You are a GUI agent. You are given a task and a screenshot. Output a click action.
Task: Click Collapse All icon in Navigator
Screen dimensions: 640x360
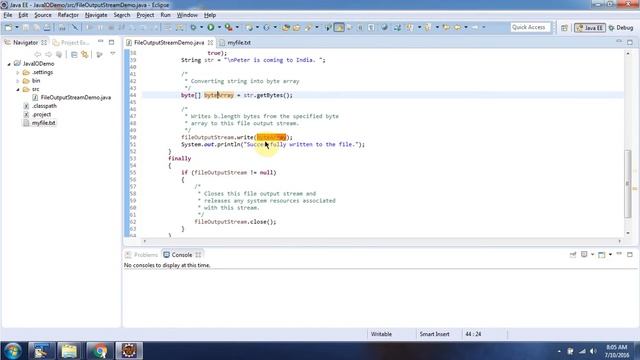[x=74, y=54]
